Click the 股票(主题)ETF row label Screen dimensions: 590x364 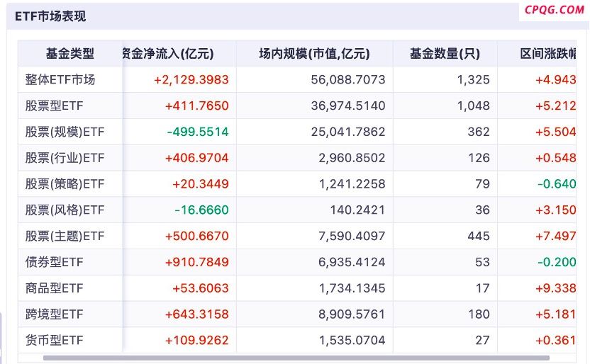[x=65, y=237]
